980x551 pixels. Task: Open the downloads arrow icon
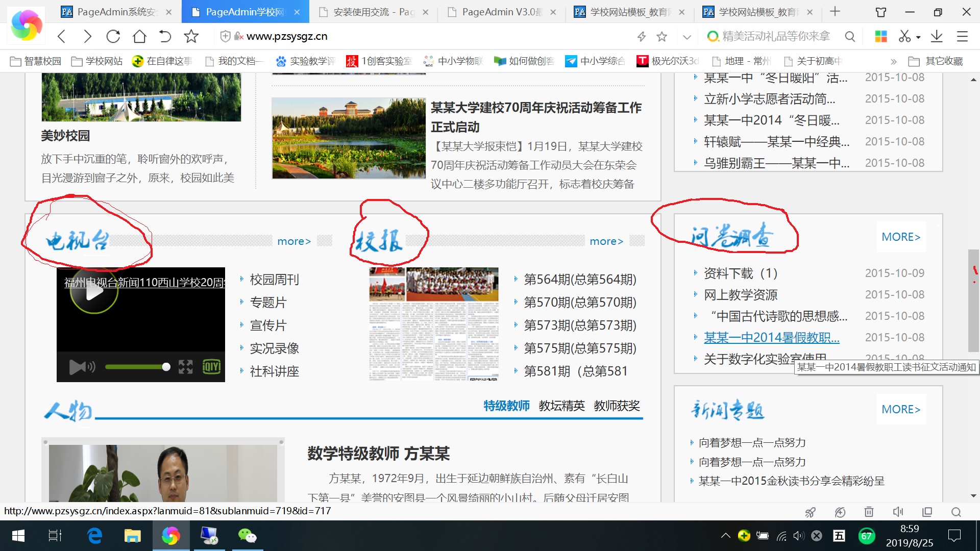(937, 36)
